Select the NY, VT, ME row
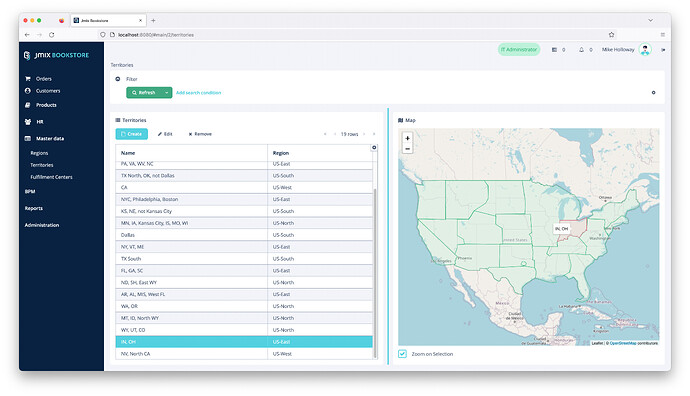Image resolution: width=690 pixels, height=396 pixels. [x=244, y=247]
